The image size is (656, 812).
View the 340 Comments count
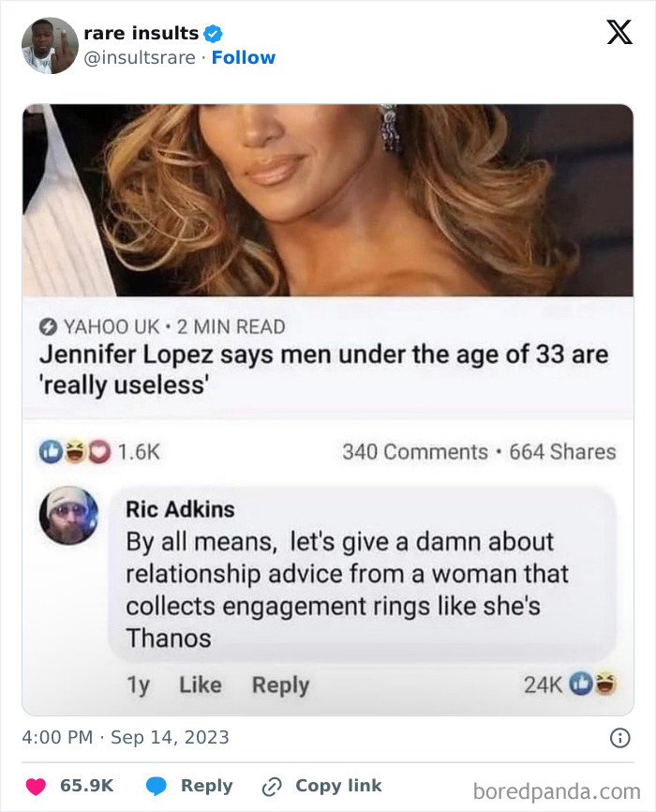pyautogui.click(x=415, y=452)
